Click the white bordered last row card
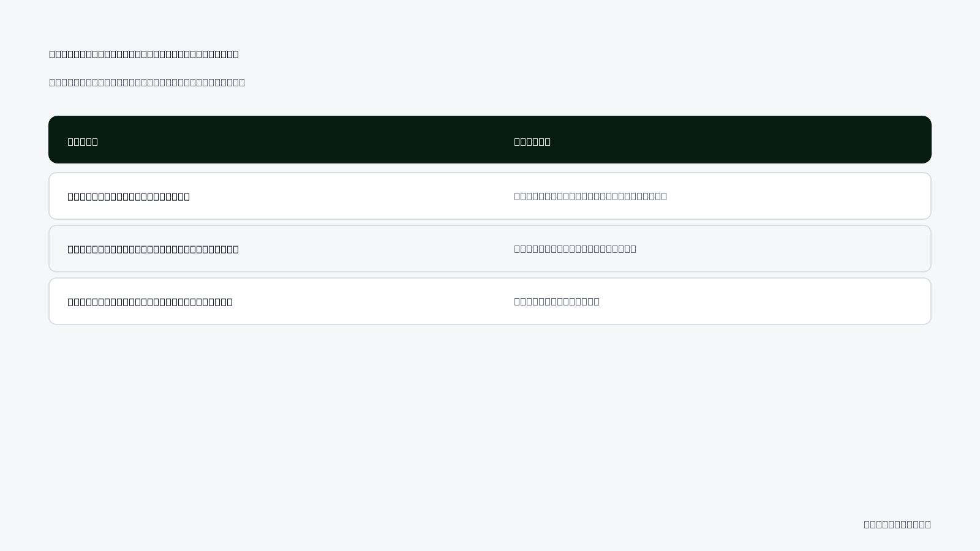 click(490, 301)
